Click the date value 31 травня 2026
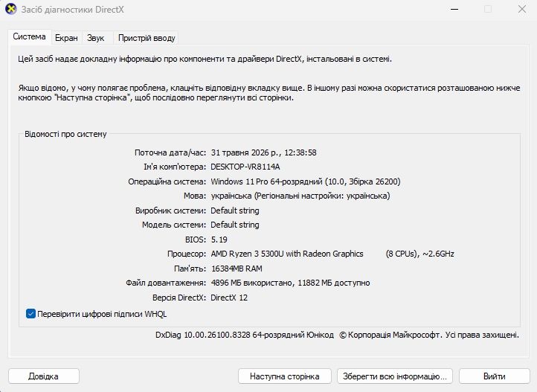The image size is (537, 392). tap(264, 152)
